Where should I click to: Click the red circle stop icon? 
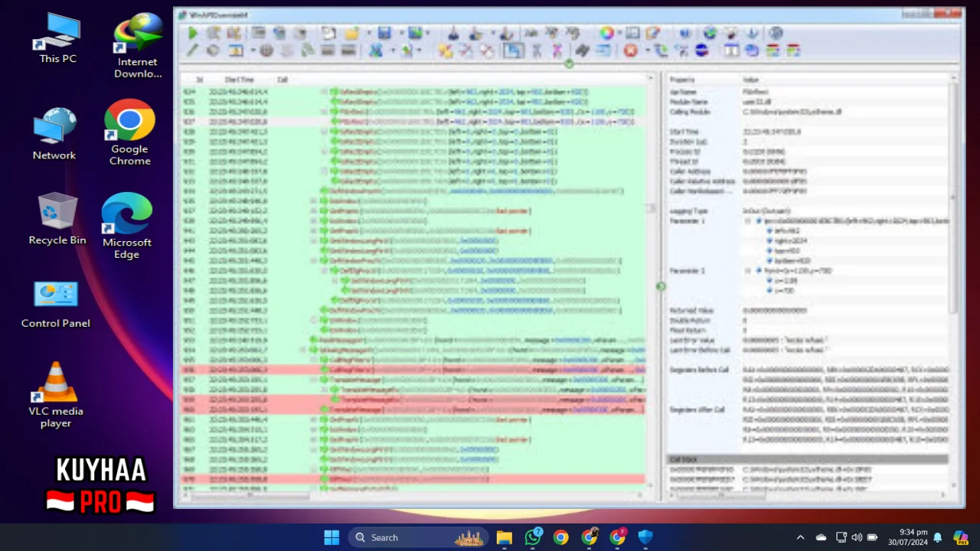[x=630, y=51]
